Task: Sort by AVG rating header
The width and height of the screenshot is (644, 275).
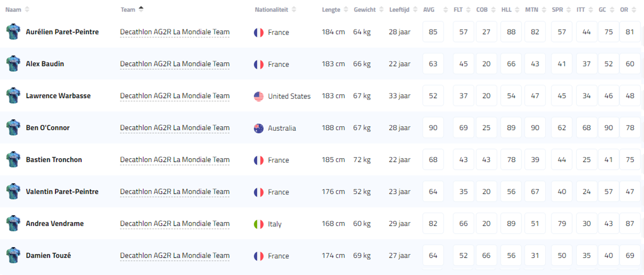Action: [x=445, y=10]
